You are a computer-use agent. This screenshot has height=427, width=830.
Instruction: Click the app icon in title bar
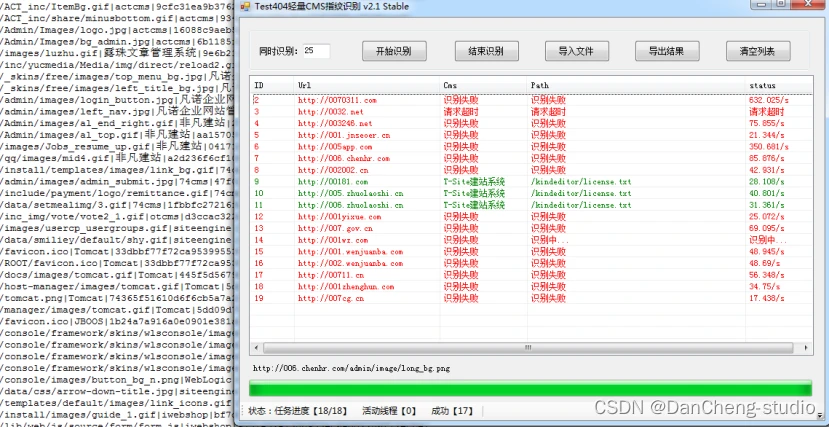[x=243, y=6]
